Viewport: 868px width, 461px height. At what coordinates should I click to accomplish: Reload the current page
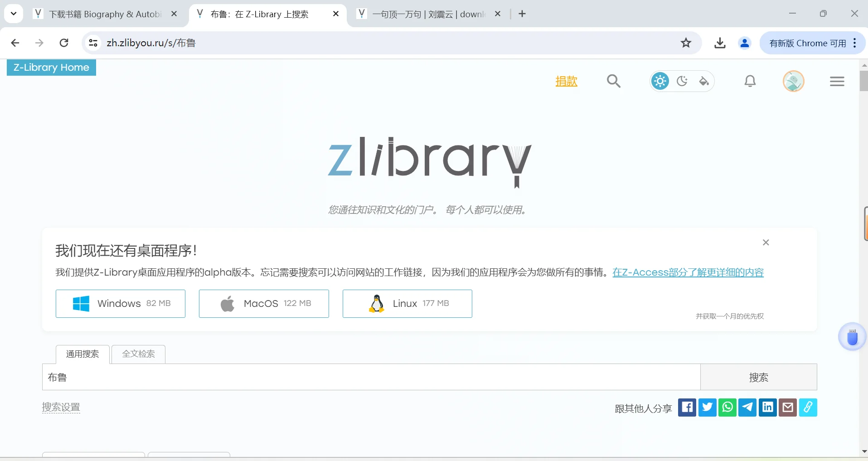click(x=64, y=43)
